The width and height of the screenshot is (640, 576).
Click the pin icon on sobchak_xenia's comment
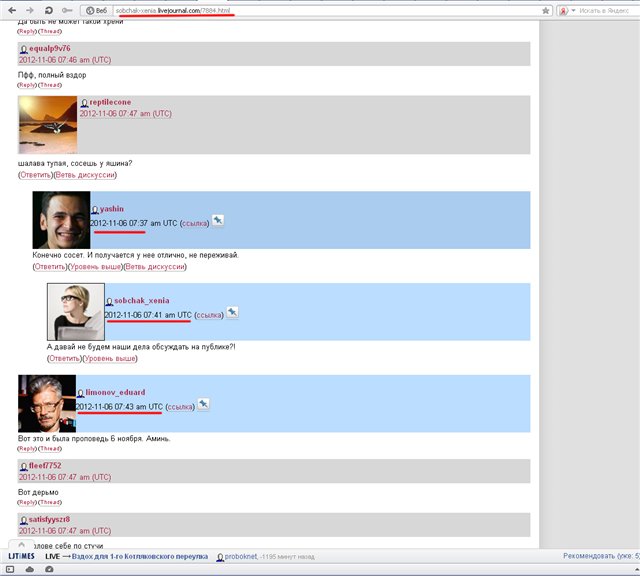tap(232, 313)
